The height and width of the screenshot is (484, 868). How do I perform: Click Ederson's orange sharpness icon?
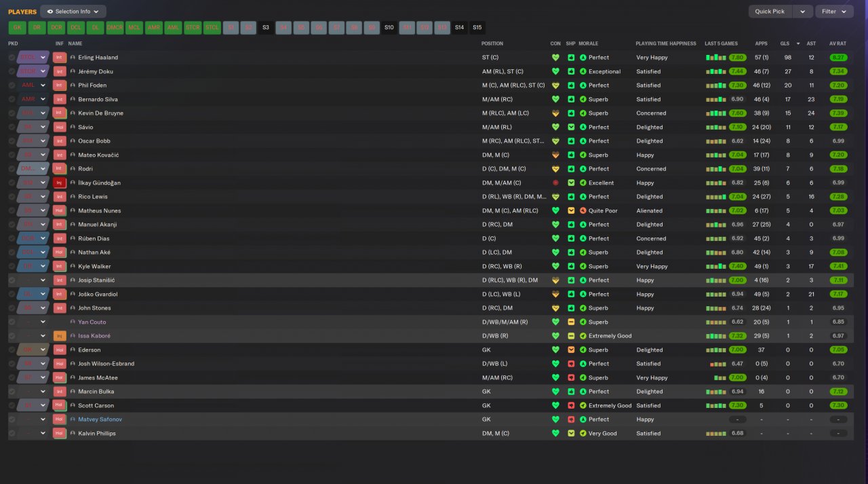571,350
